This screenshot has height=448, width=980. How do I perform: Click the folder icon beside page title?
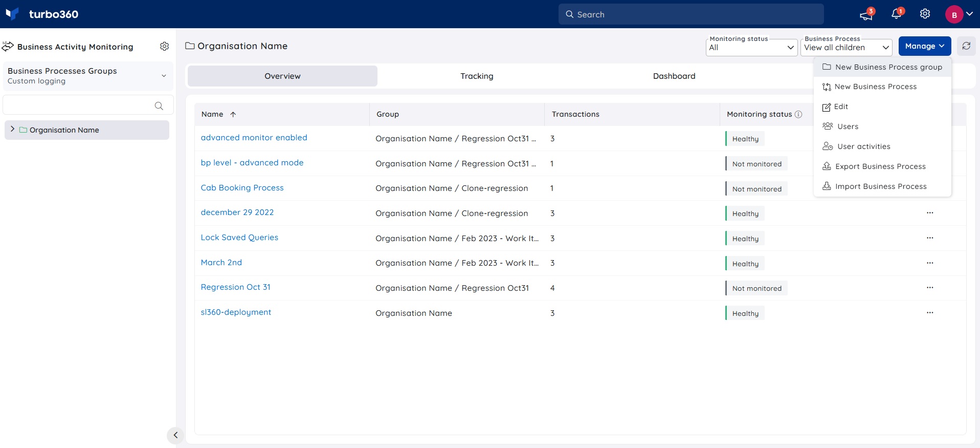click(x=190, y=46)
